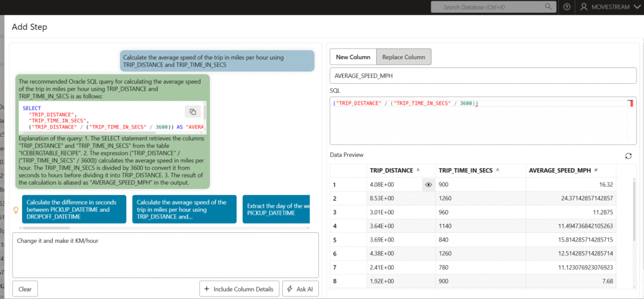Image resolution: width=644 pixels, height=299 pixels.
Task: Select the New Column option
Action: click(x=353, y=57)
